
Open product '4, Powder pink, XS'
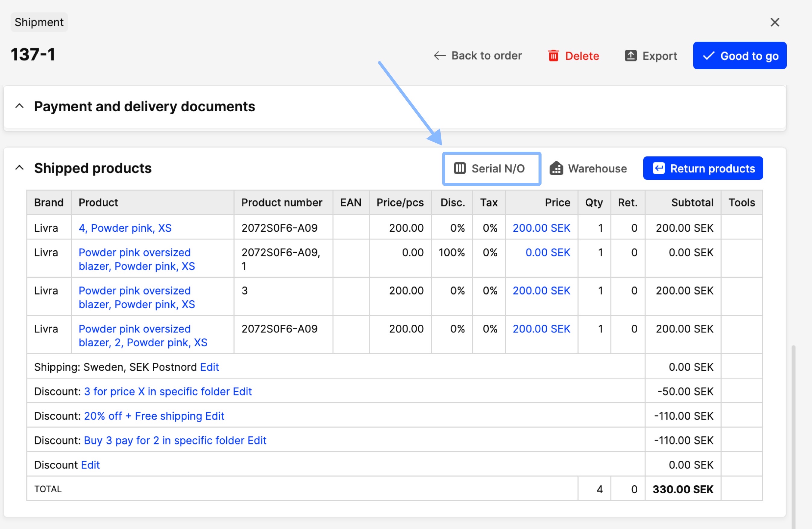click(125, 228)
